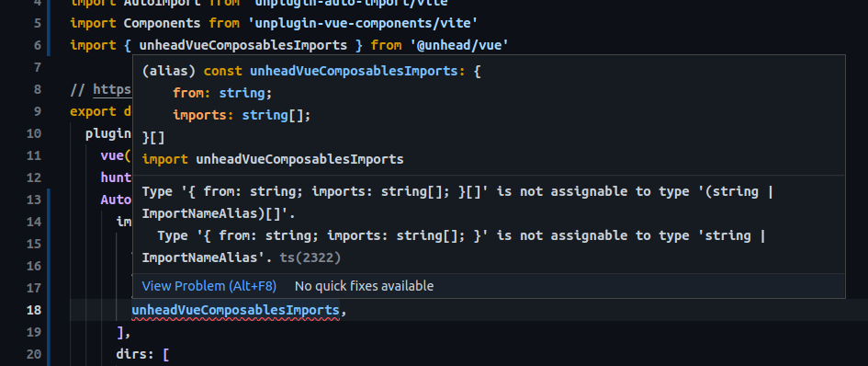868x366 pixels.
Task: Click 'dirs:' property on line 20
Action: click(136, 354)
